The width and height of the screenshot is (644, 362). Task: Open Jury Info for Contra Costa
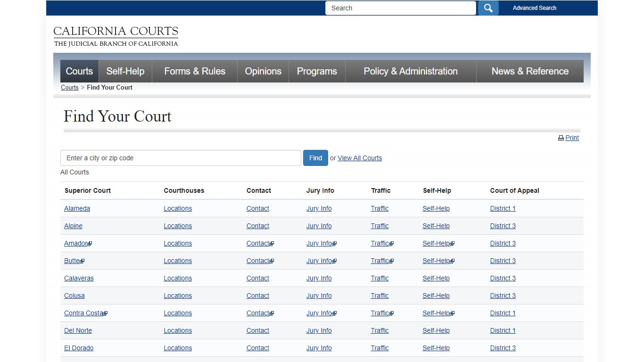coord(322,313)
